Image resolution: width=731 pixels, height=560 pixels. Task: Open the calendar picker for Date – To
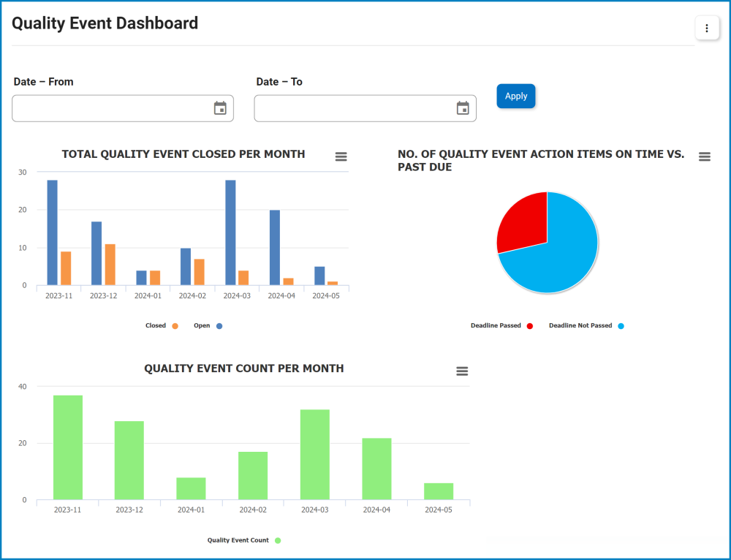coord(463,107)
